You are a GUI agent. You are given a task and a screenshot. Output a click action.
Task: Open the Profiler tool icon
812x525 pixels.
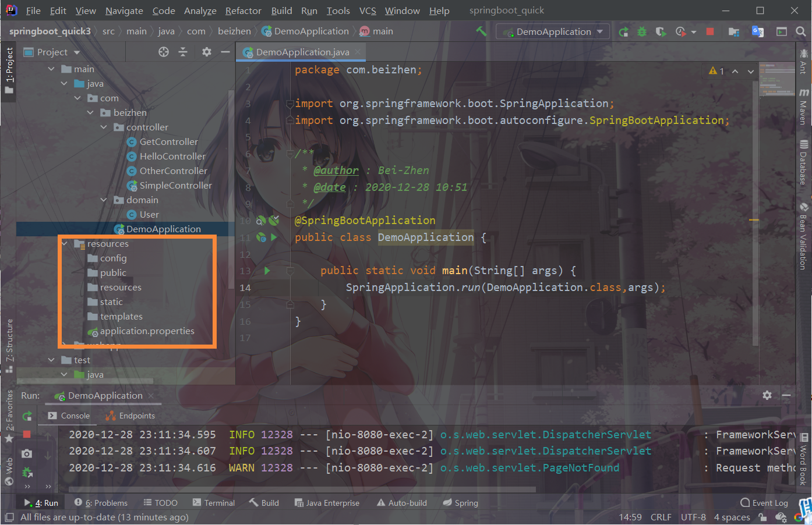[x=679, y=31]
